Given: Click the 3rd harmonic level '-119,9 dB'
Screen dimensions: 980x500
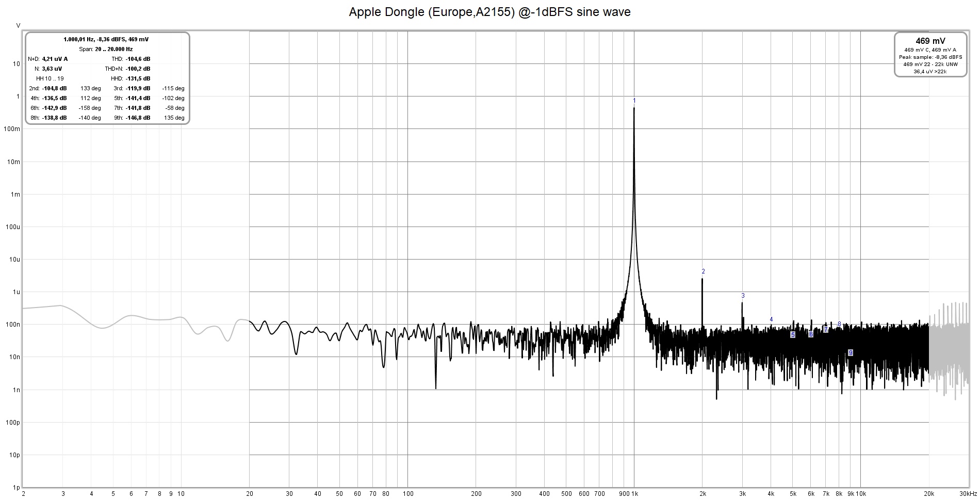Looking at the screenshot, I should 138,88.
